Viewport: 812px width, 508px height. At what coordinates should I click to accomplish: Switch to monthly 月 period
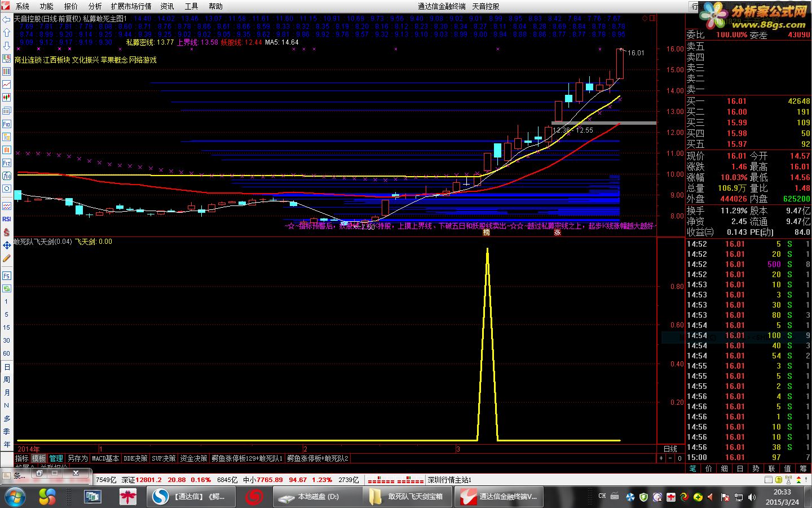click(7, 393)
